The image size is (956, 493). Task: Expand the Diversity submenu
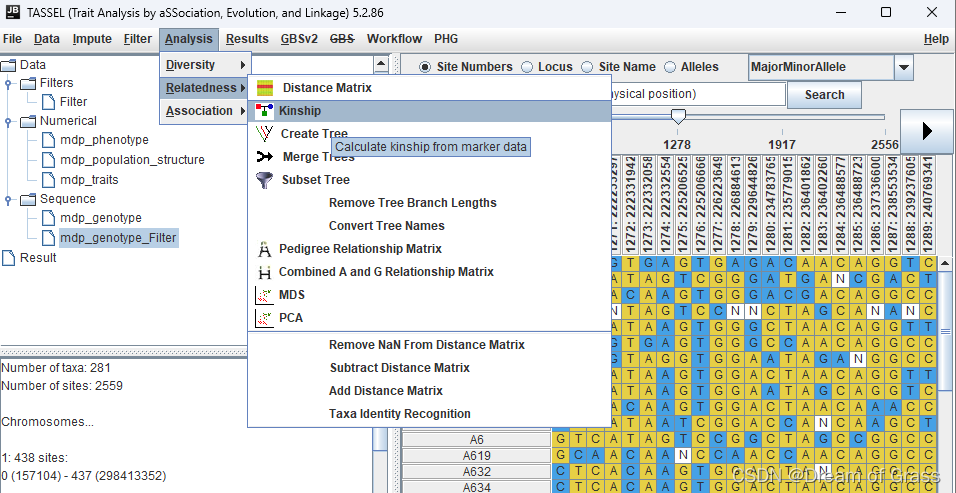click(204, 65)
